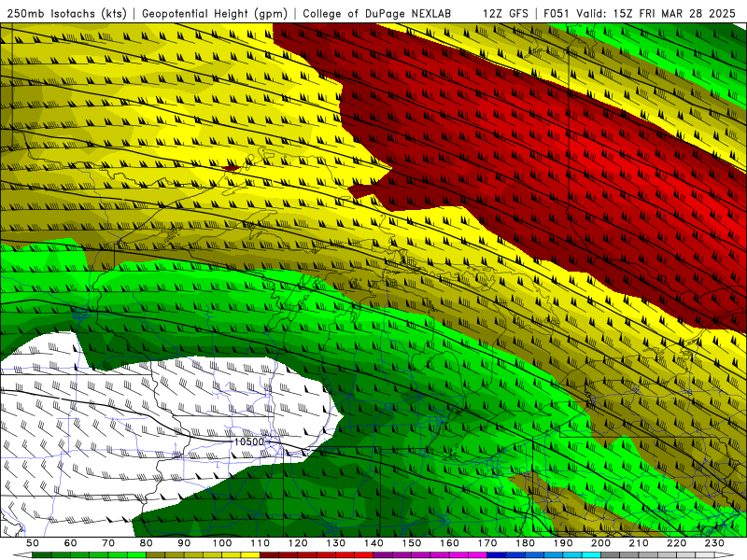The height and width of the screenshot is (560, 747).
Task: Click the legend value '170'
Action: [x=487, y=543]
